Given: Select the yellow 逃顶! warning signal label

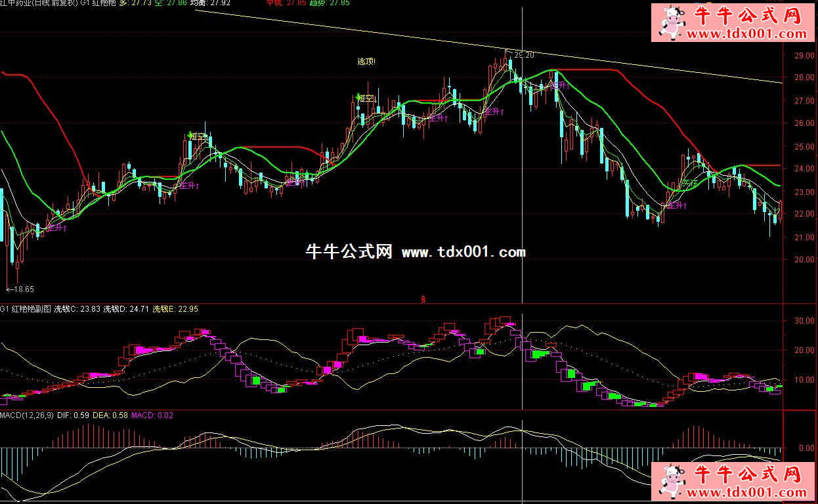Looking at the screenshot, I should click(366, 62).
